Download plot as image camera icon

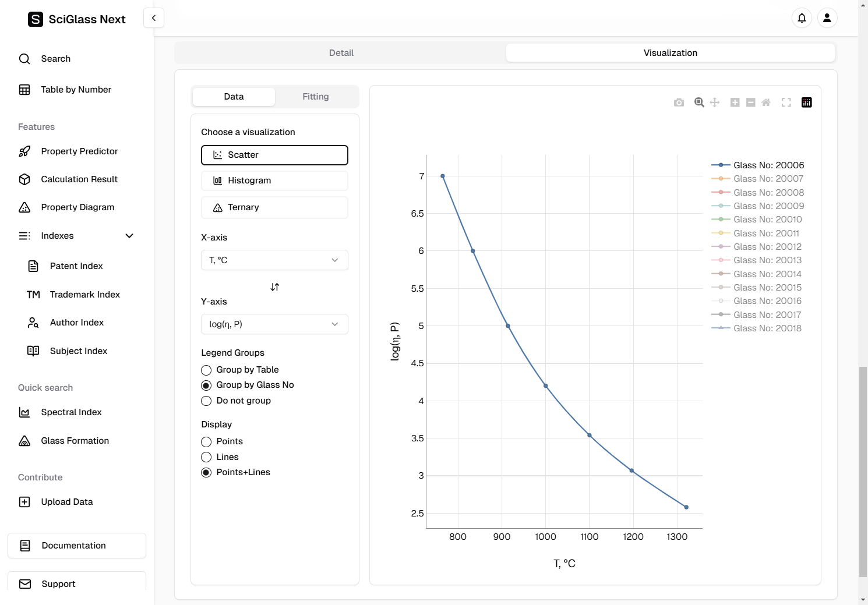(679, 102)
